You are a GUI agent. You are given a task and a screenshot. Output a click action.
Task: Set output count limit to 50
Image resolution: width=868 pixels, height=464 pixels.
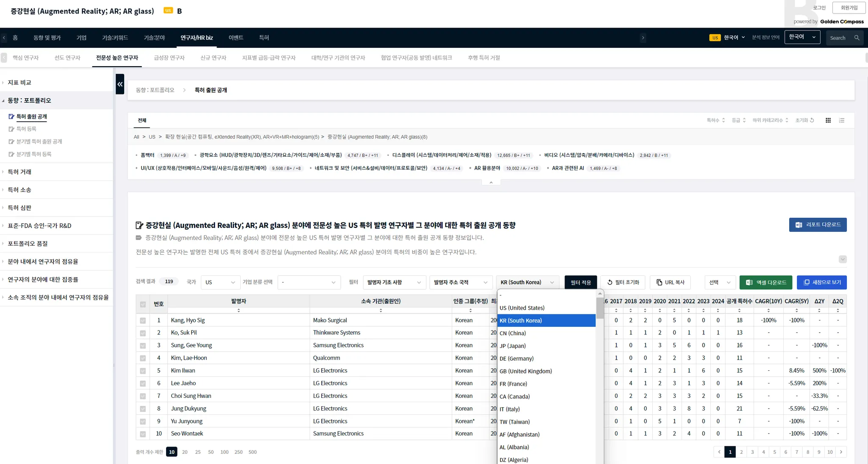click(211, 452)
